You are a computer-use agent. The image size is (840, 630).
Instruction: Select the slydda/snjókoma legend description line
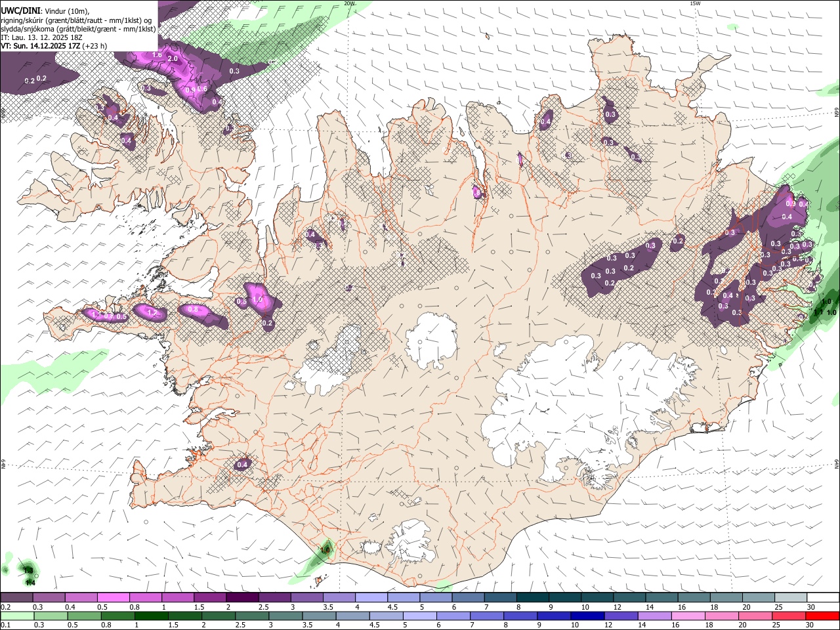point(78,29)
